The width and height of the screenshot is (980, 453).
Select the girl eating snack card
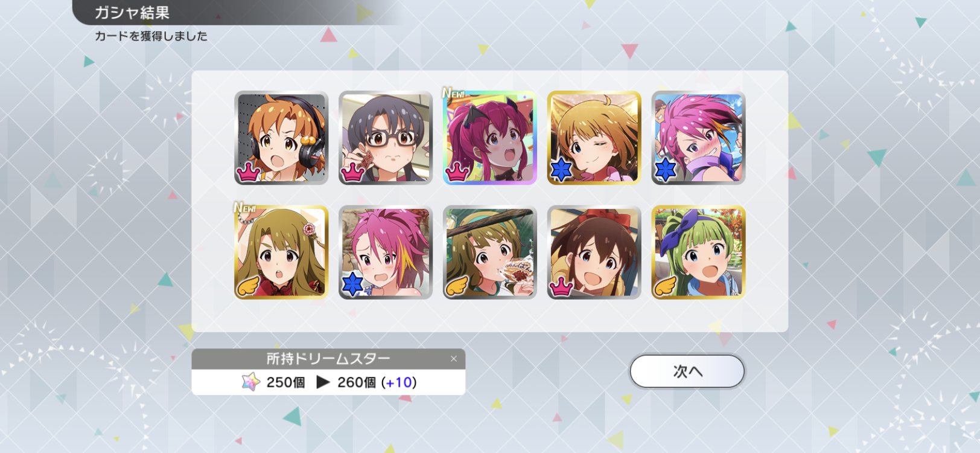tap(489, 252)
